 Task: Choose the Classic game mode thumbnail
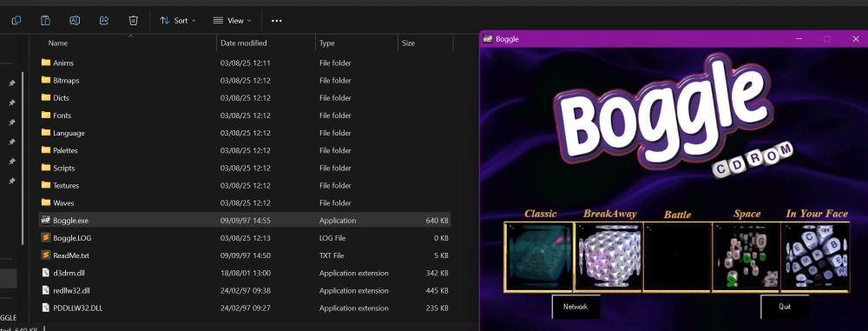(539, 256)
